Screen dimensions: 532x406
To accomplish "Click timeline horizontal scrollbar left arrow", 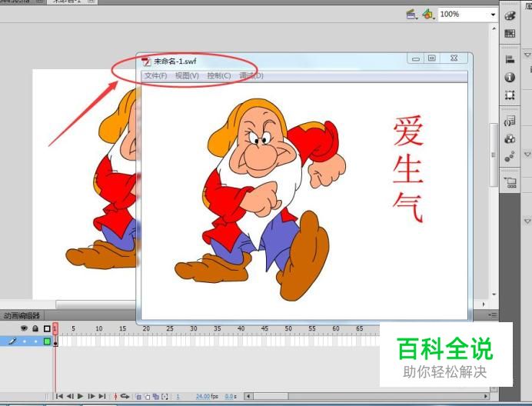I will 248,396.
